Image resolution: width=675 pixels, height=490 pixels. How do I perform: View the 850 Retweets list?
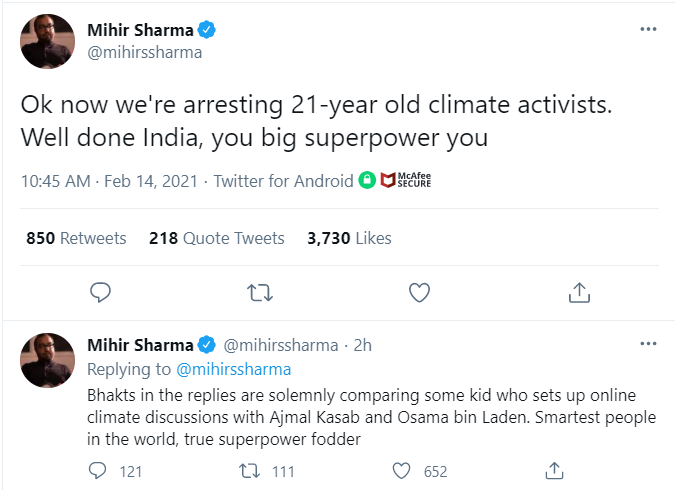76,238
